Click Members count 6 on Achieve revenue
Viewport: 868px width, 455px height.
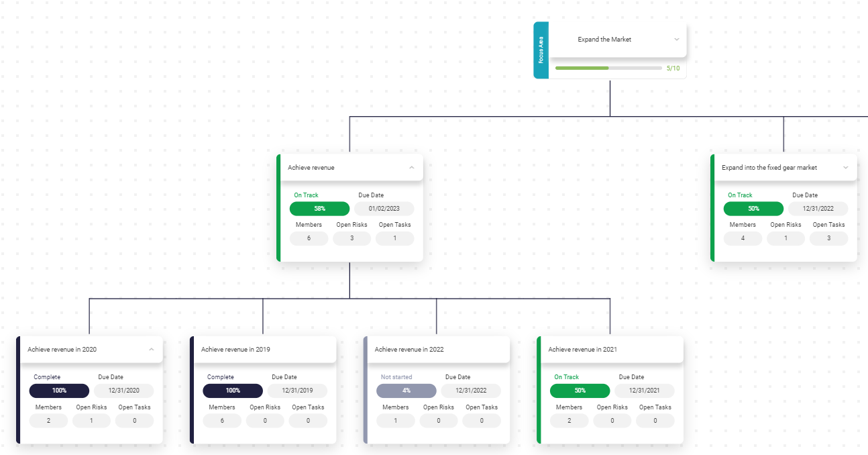[309, 238]
